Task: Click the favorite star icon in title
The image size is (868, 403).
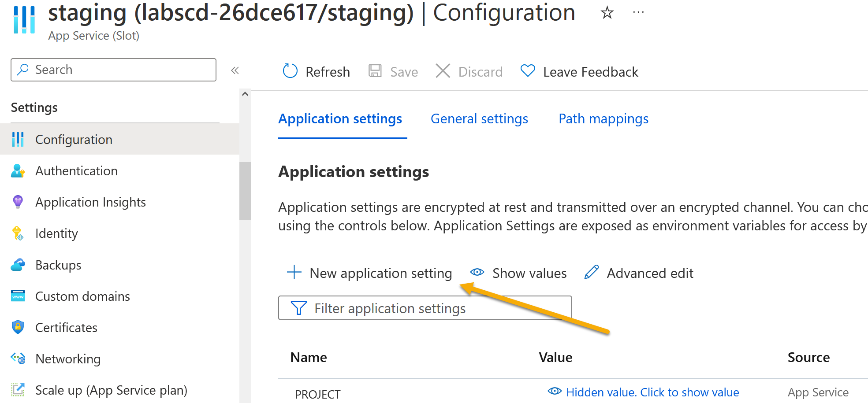Action: [607, 13]
